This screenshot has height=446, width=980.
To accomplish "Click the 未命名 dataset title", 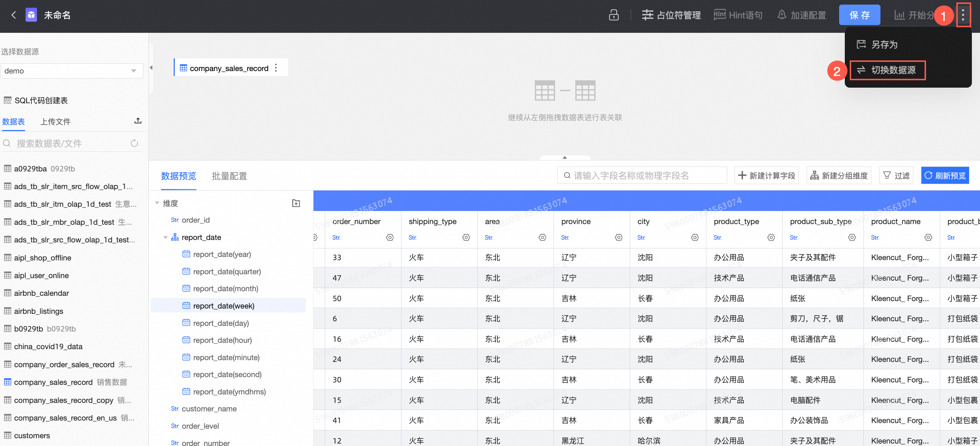I will coord(57,15).
